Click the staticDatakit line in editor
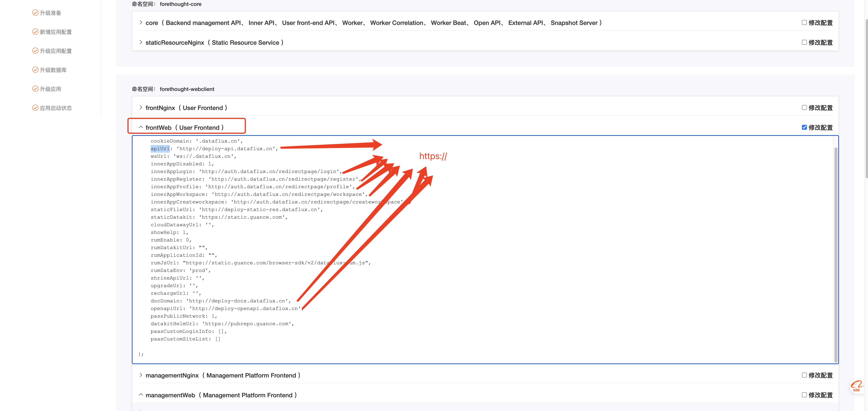Screen dimensions: 868x411 tap(219, 217)
